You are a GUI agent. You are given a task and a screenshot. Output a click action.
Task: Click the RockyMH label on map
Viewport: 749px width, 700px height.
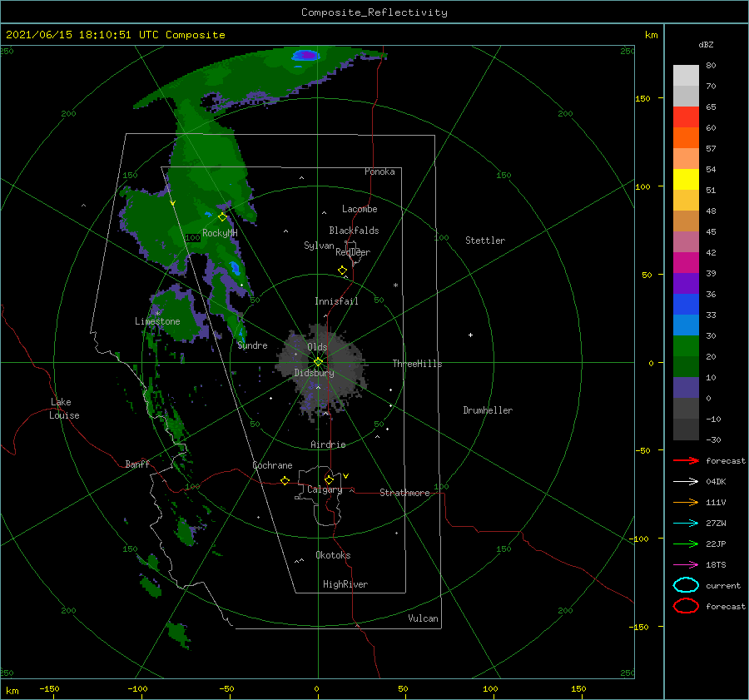[x=220, y=233]
